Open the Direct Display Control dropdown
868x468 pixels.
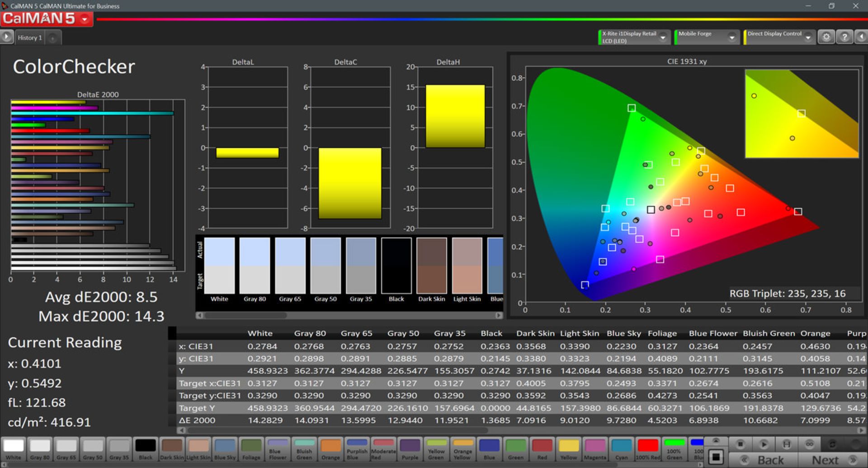coord(808,38)
